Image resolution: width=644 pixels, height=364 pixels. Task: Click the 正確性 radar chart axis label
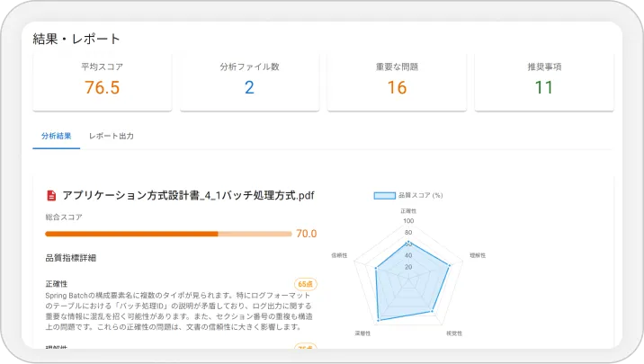pyautogui.click(x=408, y=211)
